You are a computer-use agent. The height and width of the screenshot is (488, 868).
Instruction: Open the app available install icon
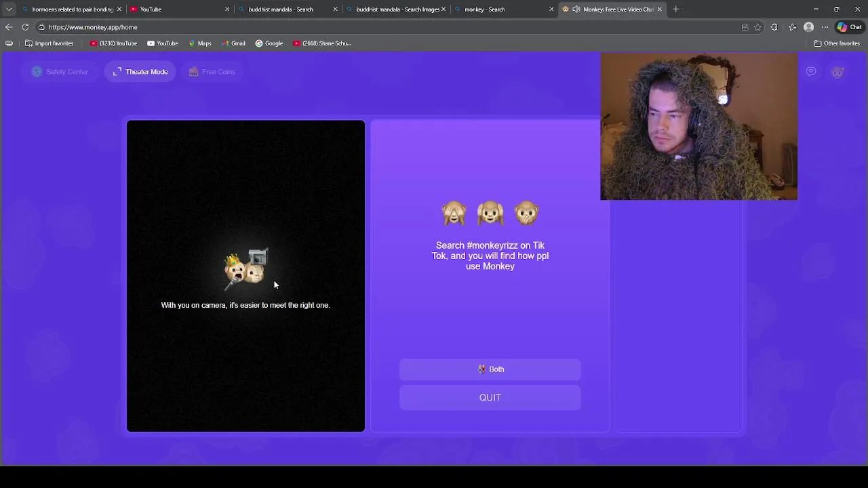point(745,27)
